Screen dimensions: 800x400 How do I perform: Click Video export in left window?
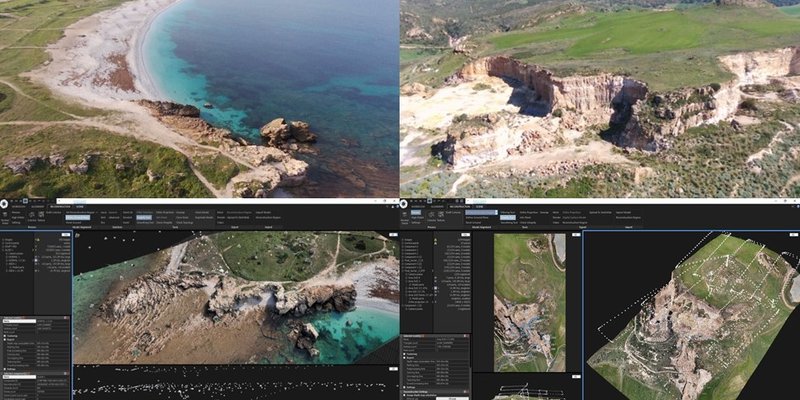[x=220, y=222]
